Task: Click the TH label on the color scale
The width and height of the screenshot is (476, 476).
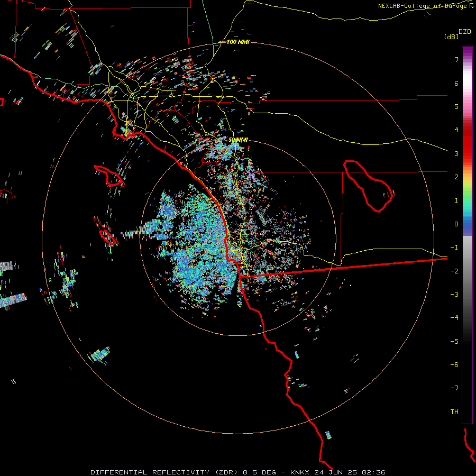Action: tap(454, 412)
